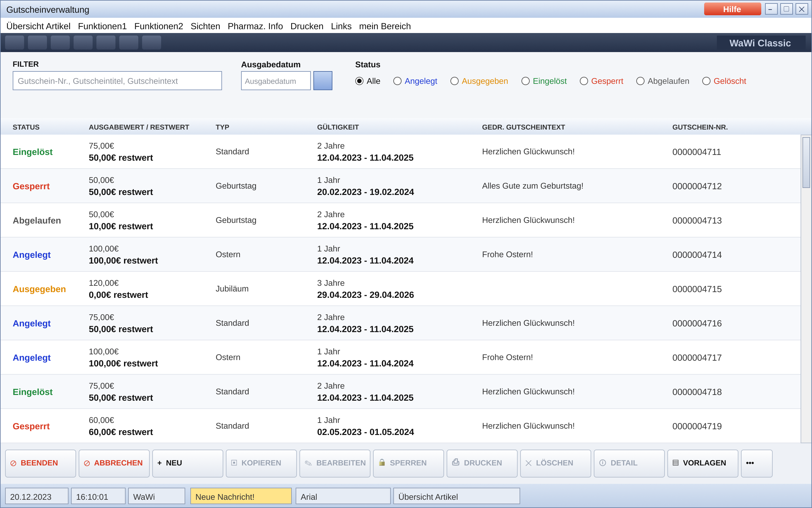Create a voucher with NEU button
This screenshot has width=812, height=508.
[x=187, y=463]
